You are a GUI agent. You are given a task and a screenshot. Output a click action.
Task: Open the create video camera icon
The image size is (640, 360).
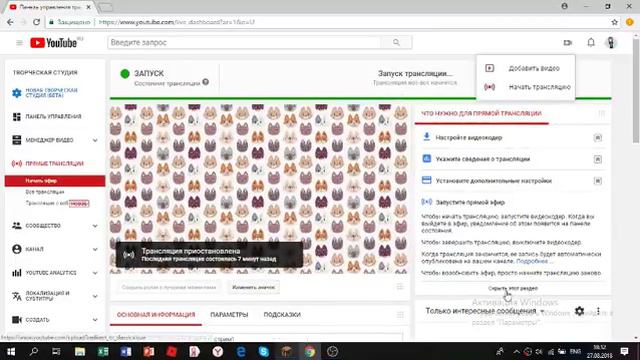(568, 42)
